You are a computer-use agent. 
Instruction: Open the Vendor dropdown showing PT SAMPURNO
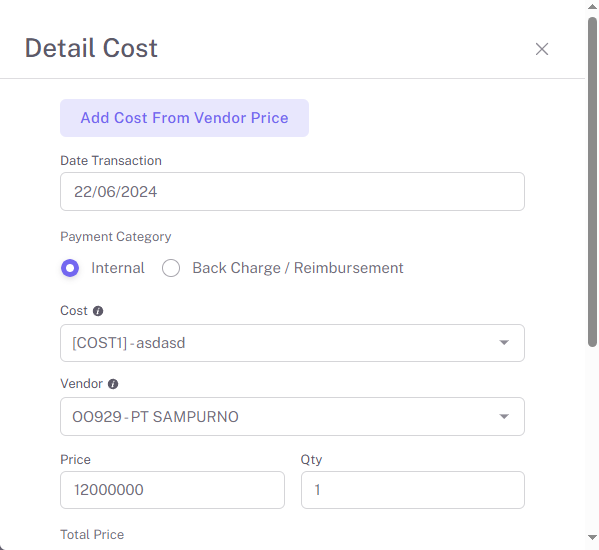(x=292, y=416)
